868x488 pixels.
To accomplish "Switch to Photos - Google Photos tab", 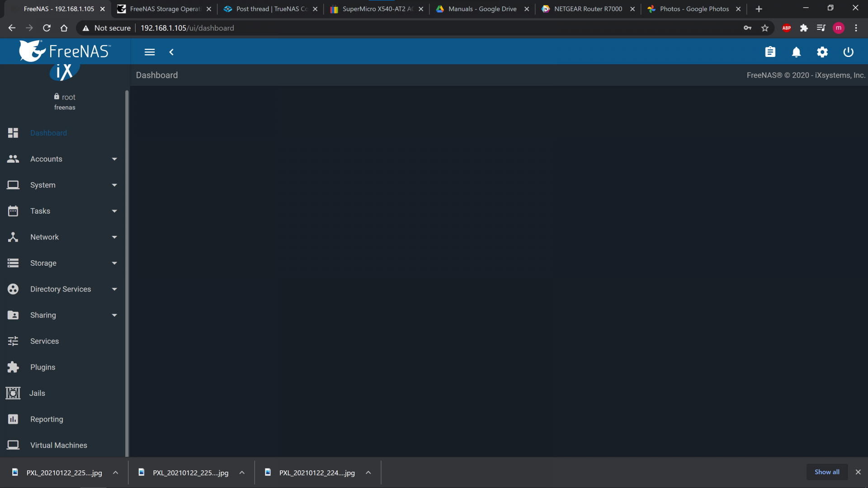I will [693, 9].
